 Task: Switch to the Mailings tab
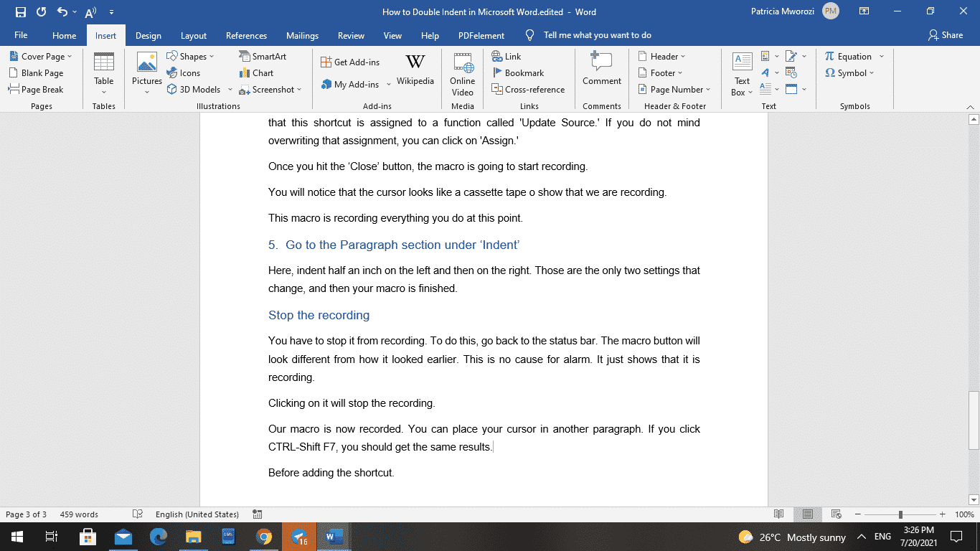pos(302,35)
